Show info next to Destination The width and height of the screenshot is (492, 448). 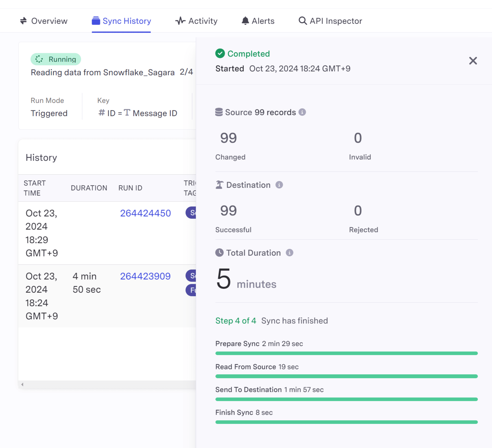[279, 185]
